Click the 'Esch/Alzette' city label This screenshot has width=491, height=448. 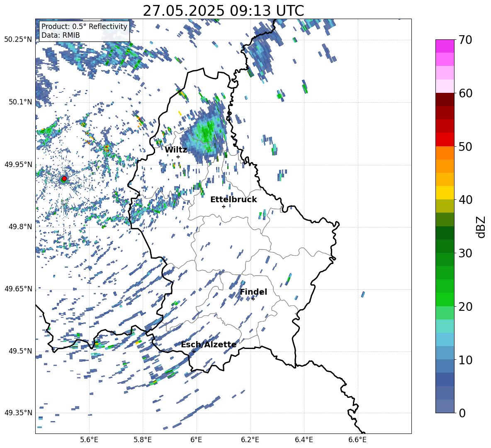tap(209, 345)
